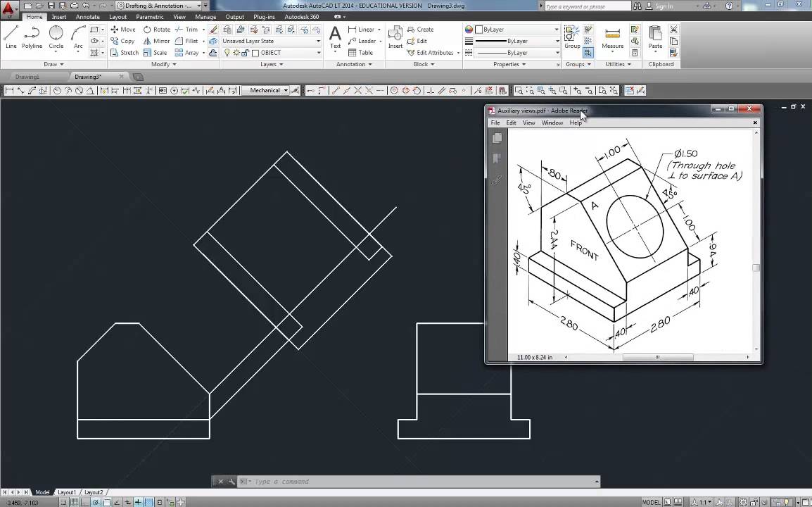Click the OBJECT layer color swatch

[255, 53]
